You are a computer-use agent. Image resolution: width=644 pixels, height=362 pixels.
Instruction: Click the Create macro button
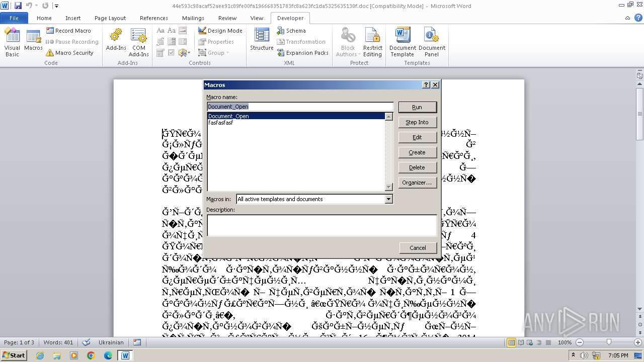(x=417, y=152)
